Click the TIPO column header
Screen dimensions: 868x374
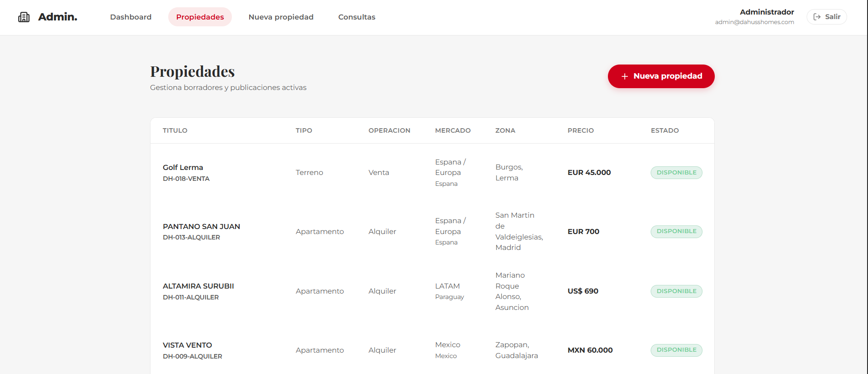pyautogui.click(x=304, y=130)
